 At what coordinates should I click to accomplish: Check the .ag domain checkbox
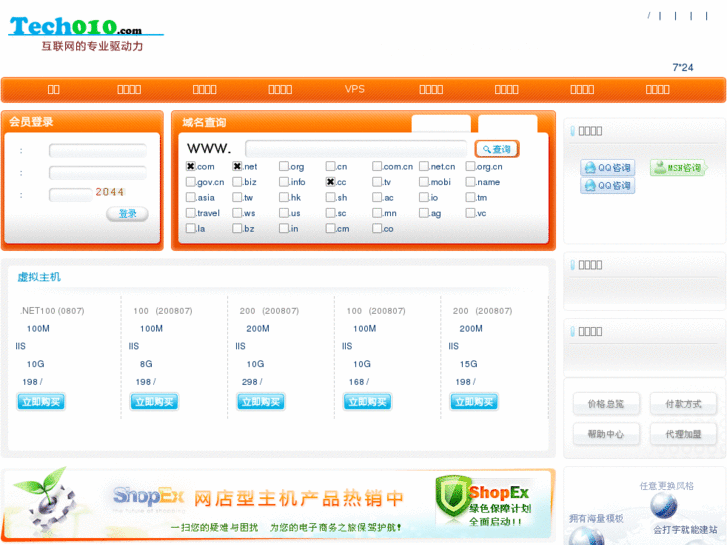(424, 213)
